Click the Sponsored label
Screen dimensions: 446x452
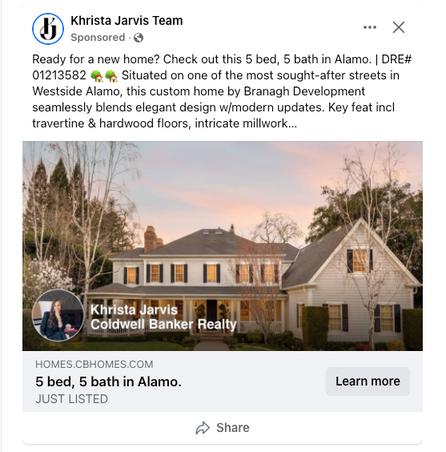click(98, 38)
